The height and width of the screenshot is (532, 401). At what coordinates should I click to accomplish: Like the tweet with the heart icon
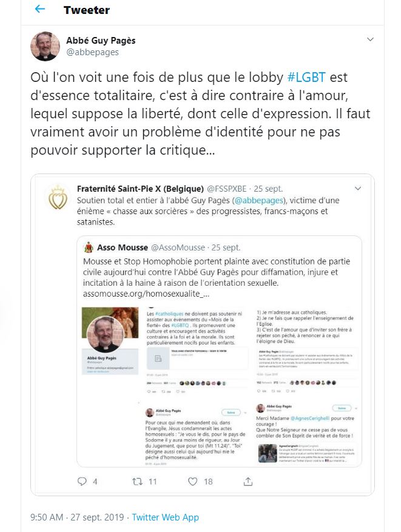point(193,481)
